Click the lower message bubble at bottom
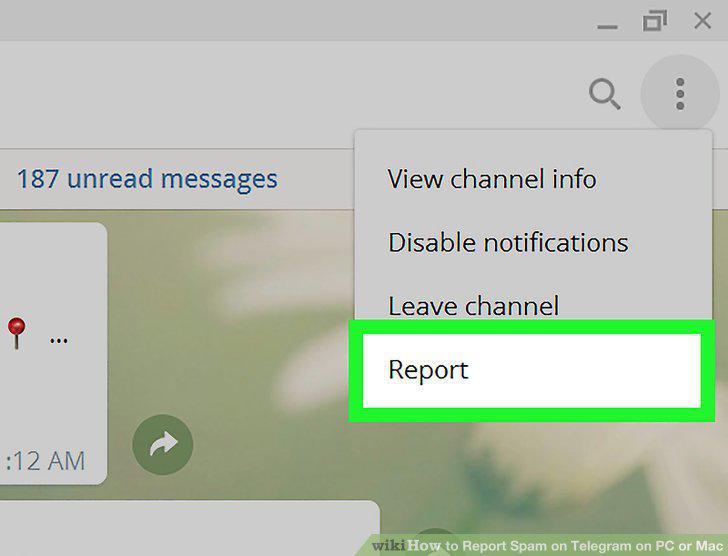The height and width of the screenshot is (556, 728). point(189,528)
